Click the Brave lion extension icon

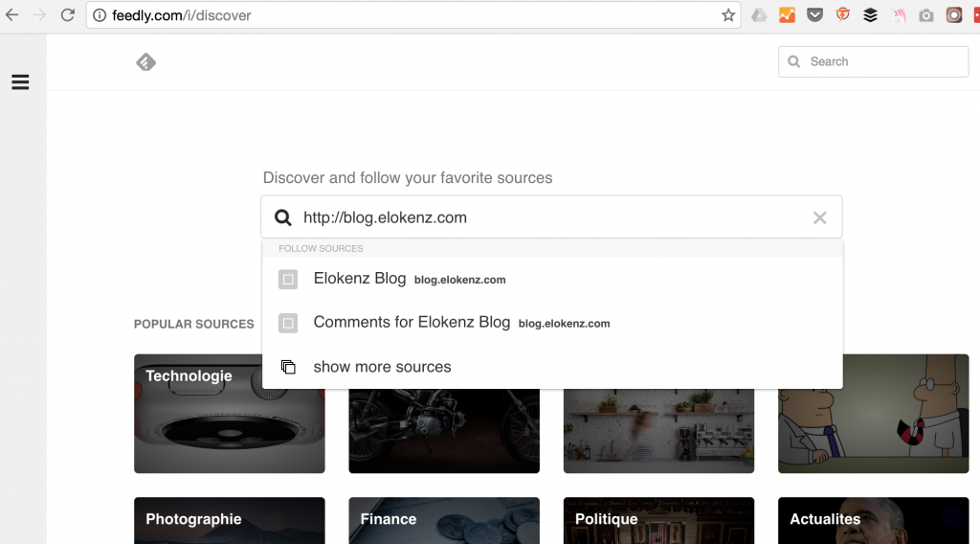pyautogui.click(x=842, y=15)
